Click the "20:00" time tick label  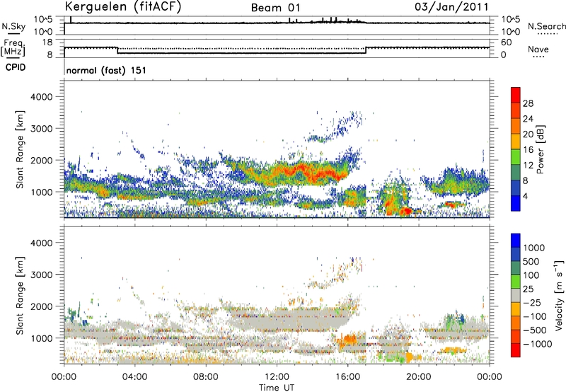419,377
